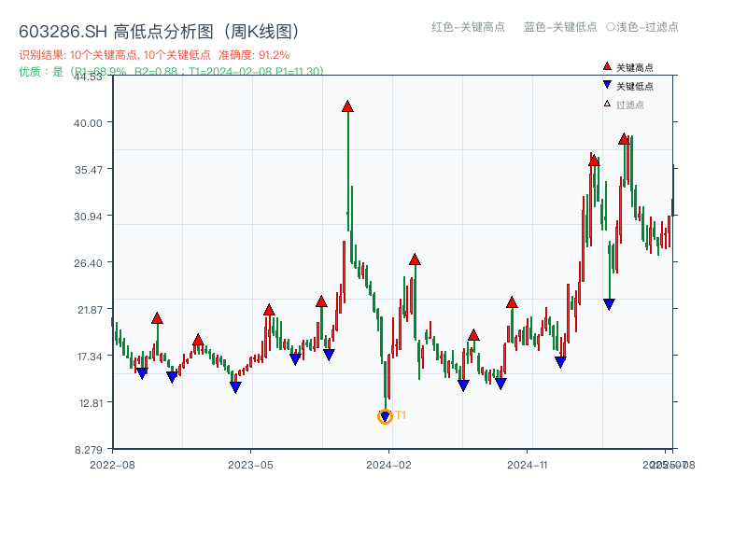This screenshot has height=560, width=747.
Task: Click the circled blue triangle at the T1 point
Action: (385, 414)
